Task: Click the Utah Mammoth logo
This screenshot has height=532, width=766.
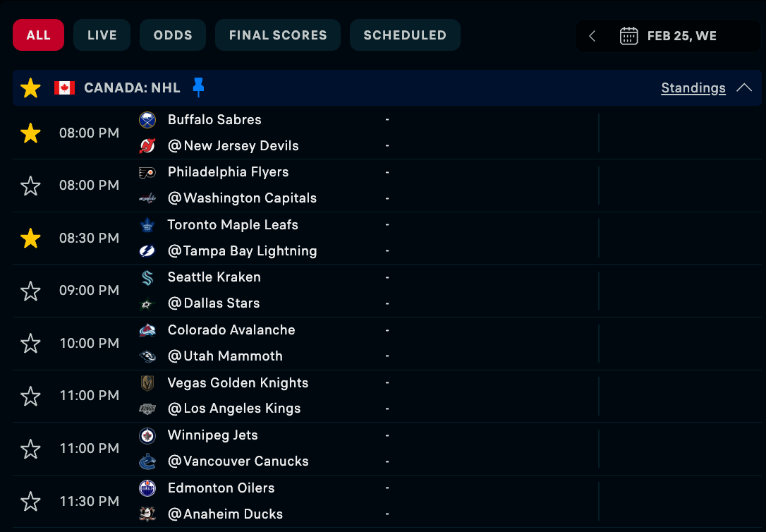Action: point(147,356)
